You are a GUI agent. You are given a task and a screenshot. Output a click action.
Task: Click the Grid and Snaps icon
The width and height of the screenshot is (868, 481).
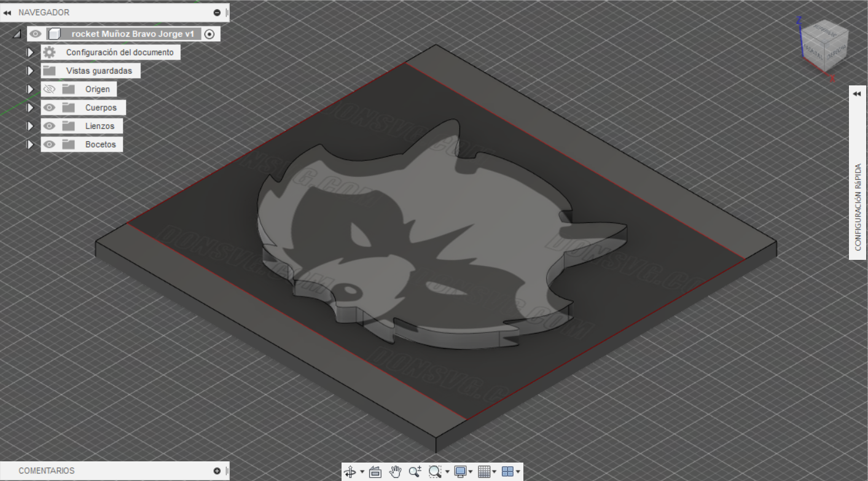pos(484,472)
